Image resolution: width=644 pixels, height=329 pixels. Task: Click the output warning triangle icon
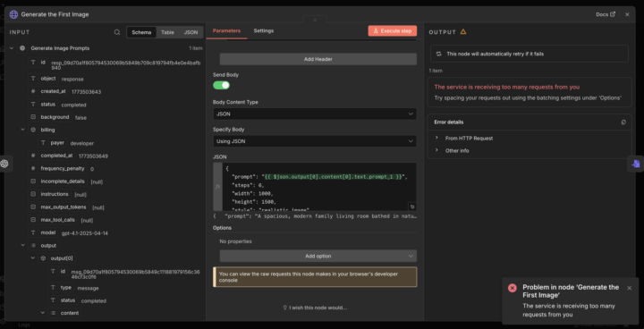pos(463,31)
